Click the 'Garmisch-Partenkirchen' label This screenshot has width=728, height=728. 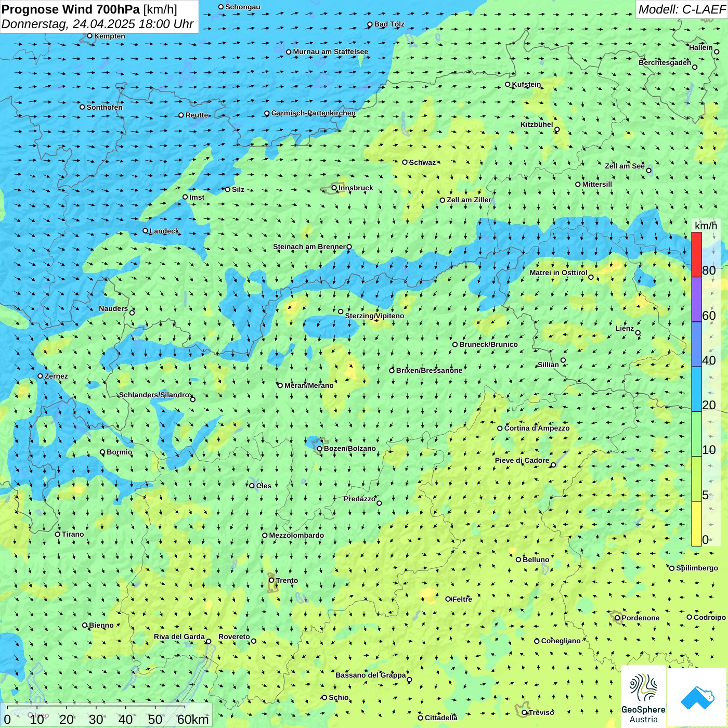click(x=314, y=113)
